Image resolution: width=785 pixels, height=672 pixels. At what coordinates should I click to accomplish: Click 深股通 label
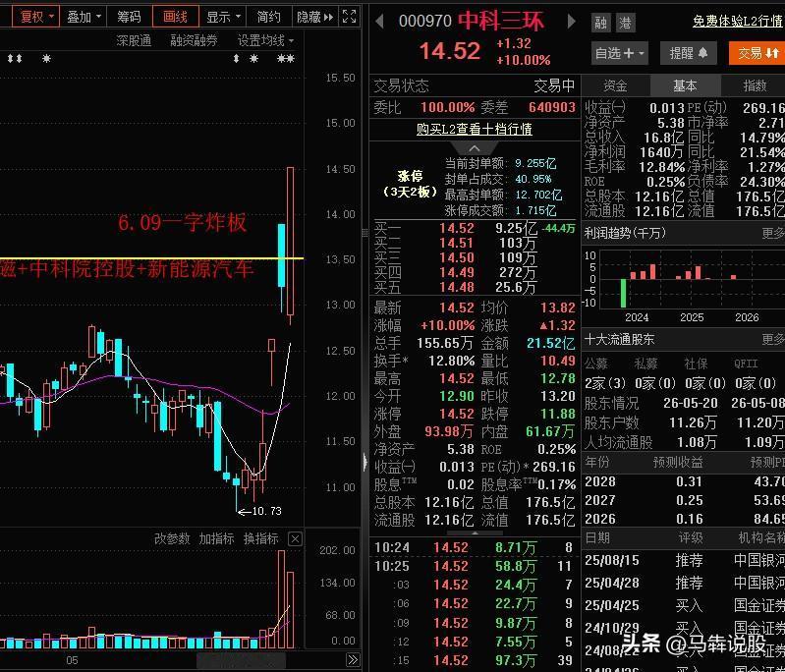coord(134,40)
